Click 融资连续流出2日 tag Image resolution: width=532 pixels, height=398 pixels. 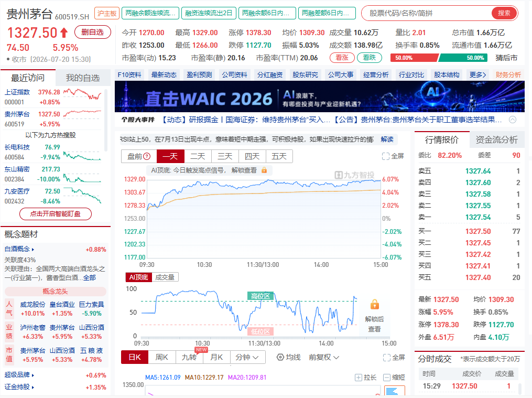(209, 13)
